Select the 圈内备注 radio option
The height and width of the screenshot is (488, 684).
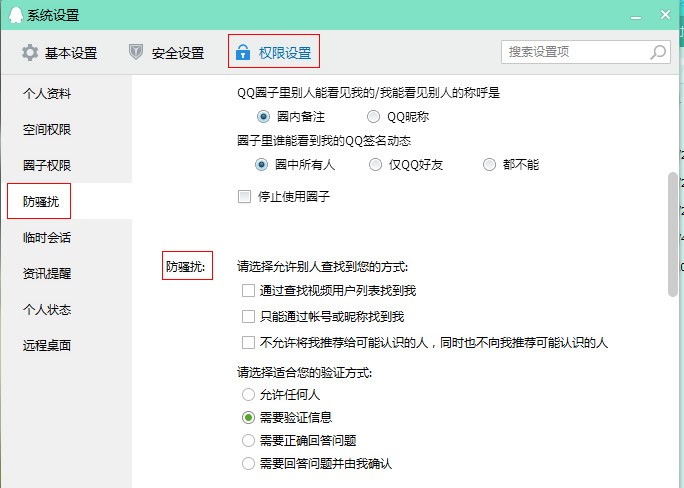(263, 117)
